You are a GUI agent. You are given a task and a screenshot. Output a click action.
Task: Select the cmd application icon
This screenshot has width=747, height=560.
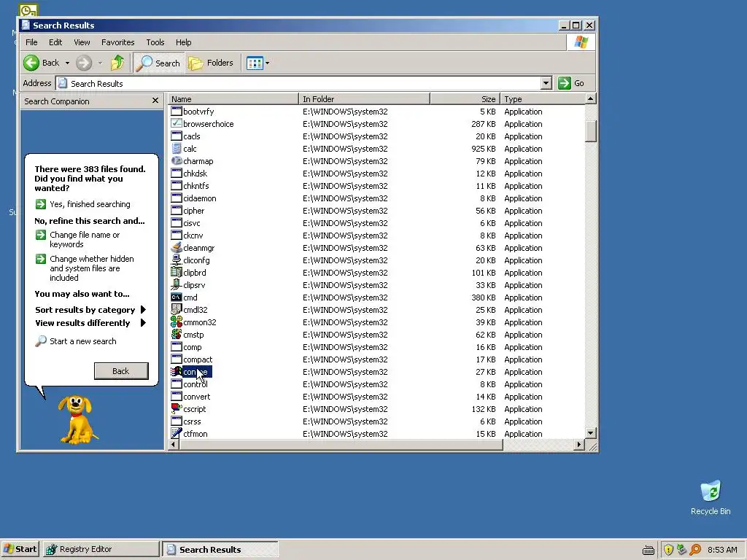pyautogui.click(x=177, y=297)
